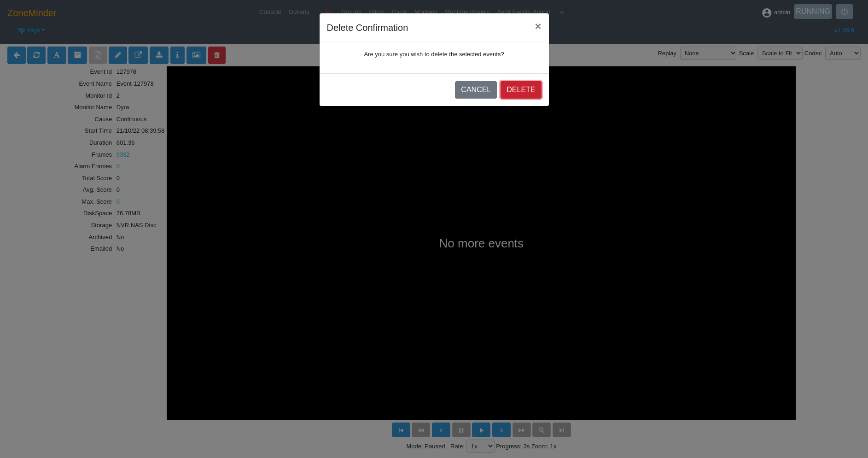This screenshot has height=458, width=868.
Task: Refresh the event view
Action: pyautogui.click(x=36, y=55)
